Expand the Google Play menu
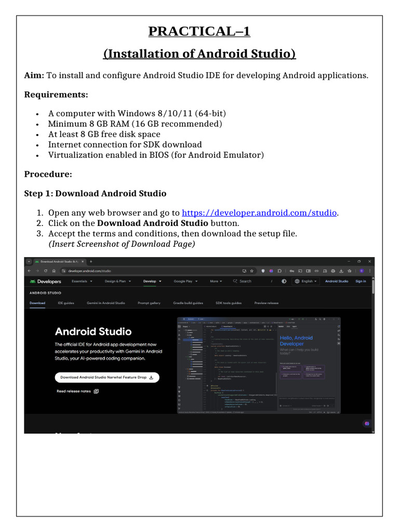This screenshot has width=399, height=532. (x=185, y=281)
